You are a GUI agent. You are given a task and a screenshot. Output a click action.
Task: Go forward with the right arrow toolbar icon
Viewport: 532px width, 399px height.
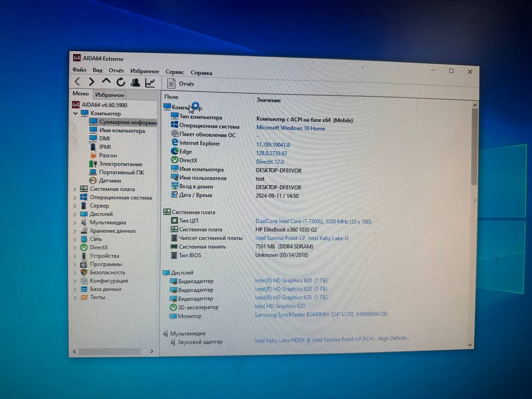[91, 82]
